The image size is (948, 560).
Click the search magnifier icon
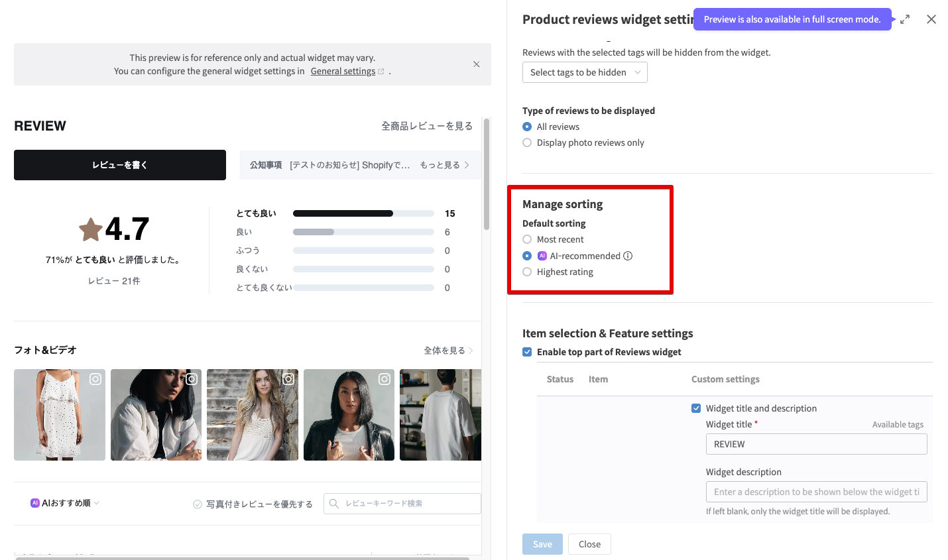[x=334, y=504]
